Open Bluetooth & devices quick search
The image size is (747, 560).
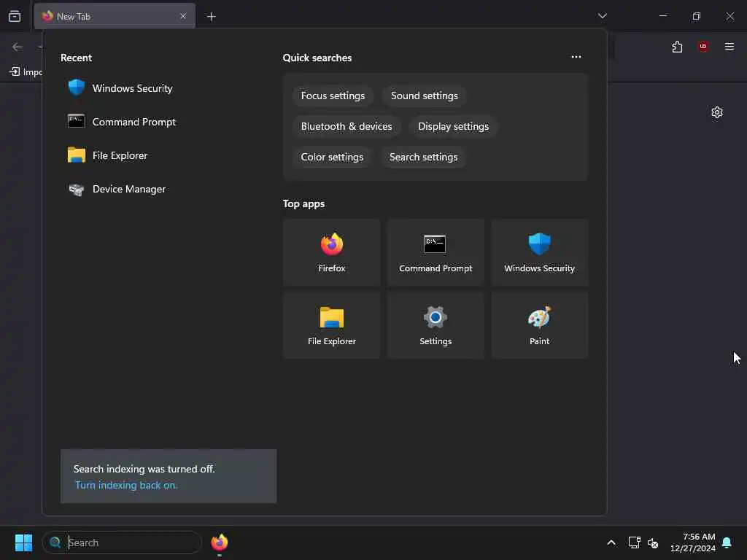347,126
